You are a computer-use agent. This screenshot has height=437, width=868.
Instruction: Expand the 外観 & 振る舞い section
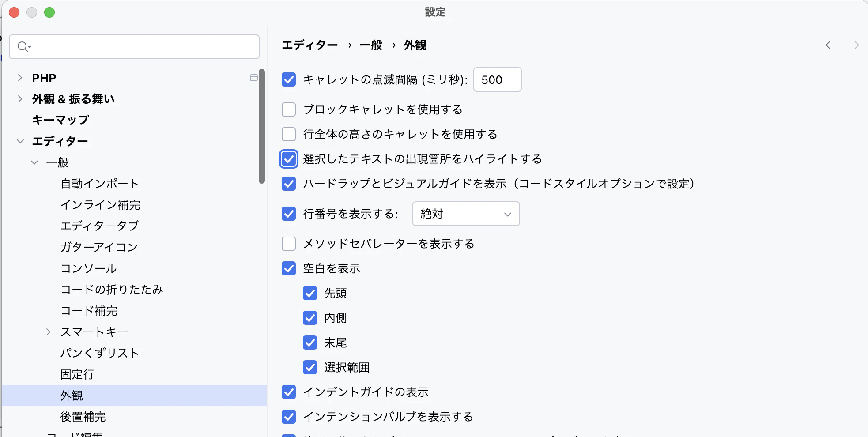pos(20,99)
